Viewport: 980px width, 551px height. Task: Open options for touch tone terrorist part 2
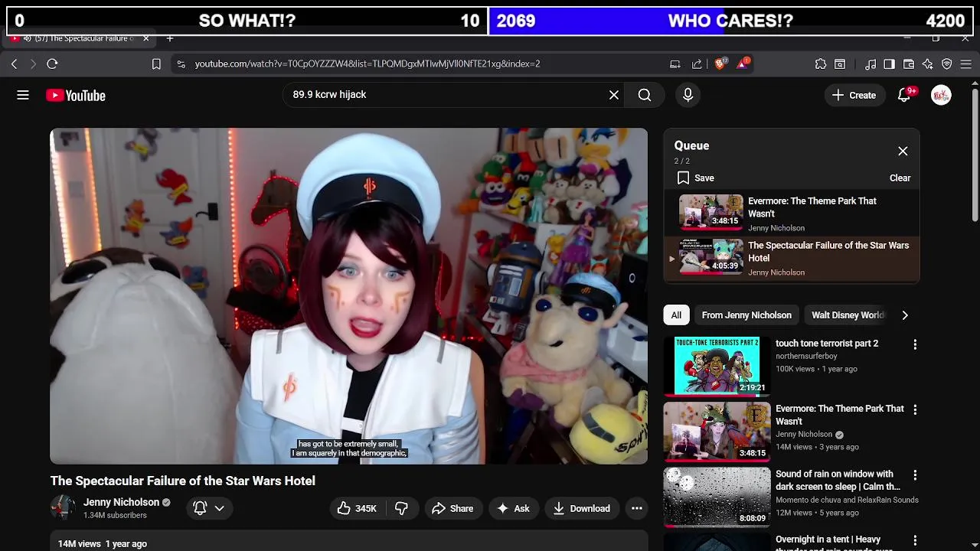coord(915,345)
